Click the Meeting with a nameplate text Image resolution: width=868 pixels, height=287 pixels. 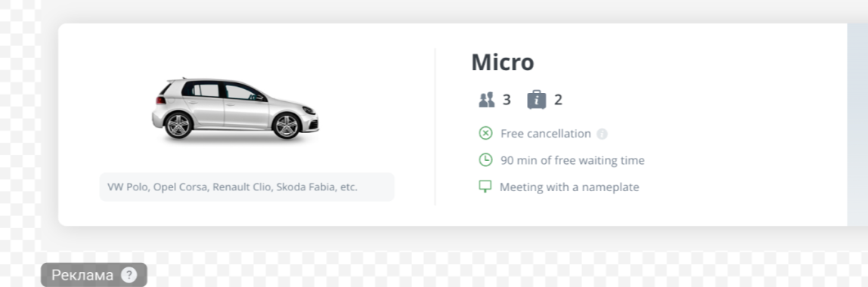[x=569, y=187]
